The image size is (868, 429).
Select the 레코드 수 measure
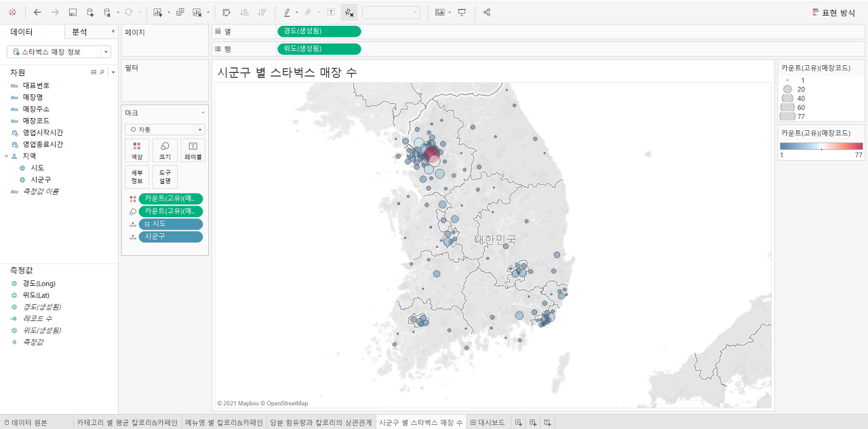coord(37,318)
